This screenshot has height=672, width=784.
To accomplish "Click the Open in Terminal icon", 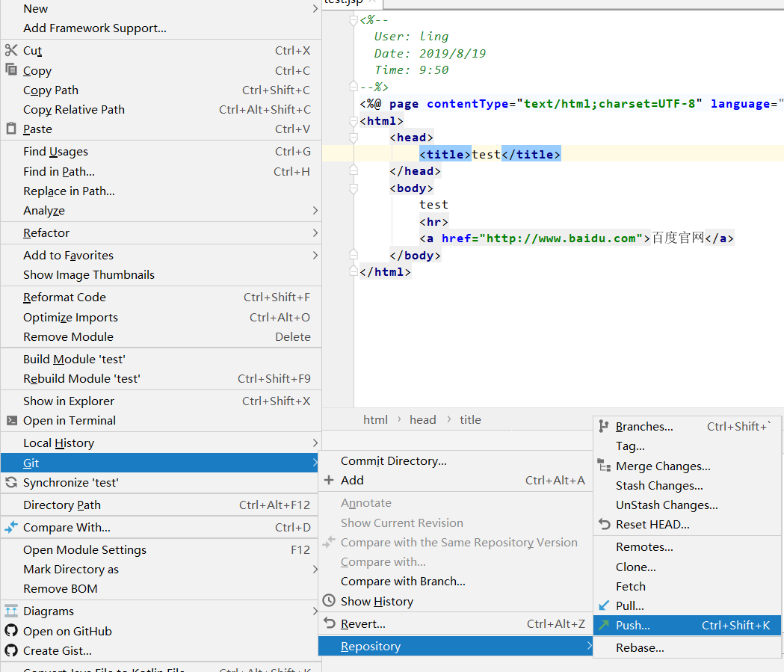I will [11, 420].
